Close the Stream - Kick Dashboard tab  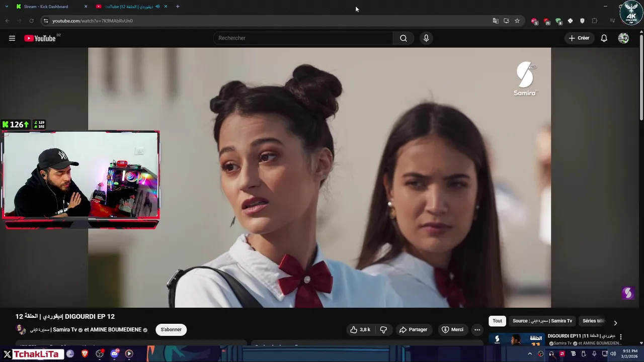[86, 7]
